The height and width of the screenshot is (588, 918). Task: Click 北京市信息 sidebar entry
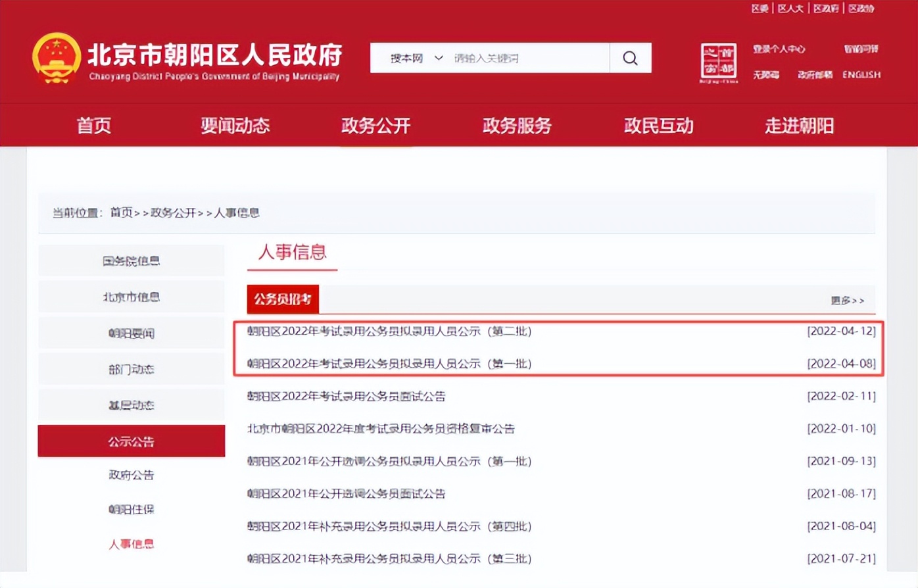coord(132,296)
